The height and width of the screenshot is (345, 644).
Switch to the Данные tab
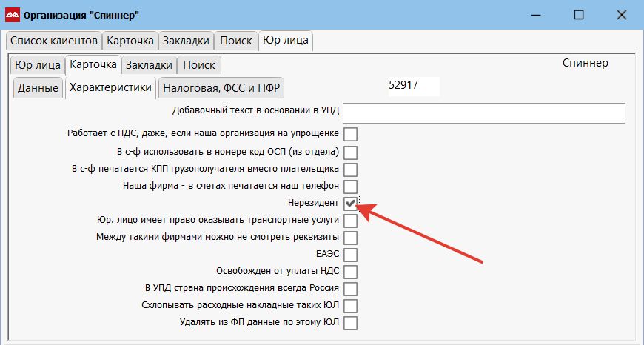click(x=38, y=88)
